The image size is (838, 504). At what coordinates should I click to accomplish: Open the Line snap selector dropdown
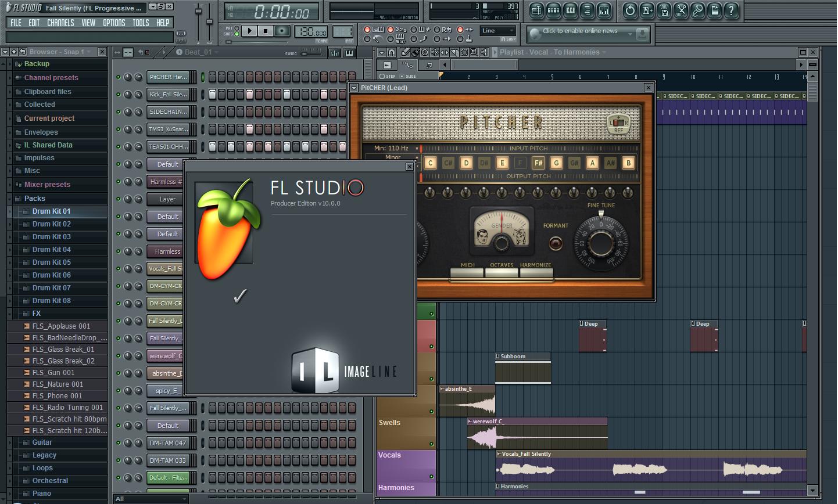tap(498, 31)
